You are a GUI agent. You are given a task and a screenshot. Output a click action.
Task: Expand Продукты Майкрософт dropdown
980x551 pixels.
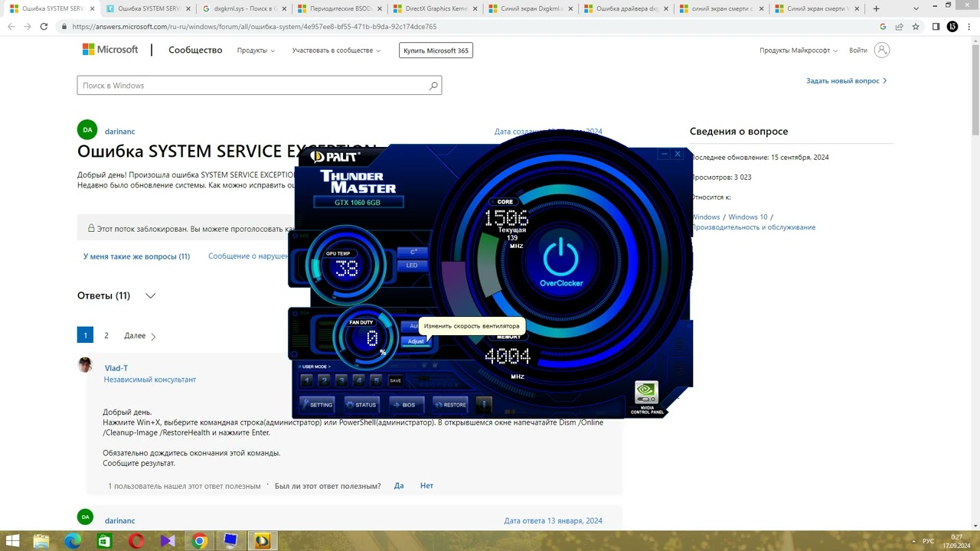pos(799,51)
